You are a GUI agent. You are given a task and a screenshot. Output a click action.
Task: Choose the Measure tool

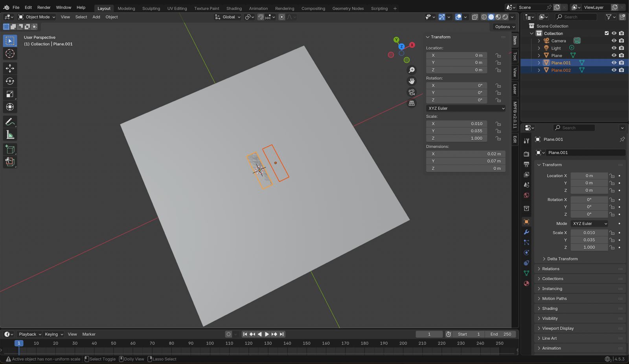tap(10, 135)
